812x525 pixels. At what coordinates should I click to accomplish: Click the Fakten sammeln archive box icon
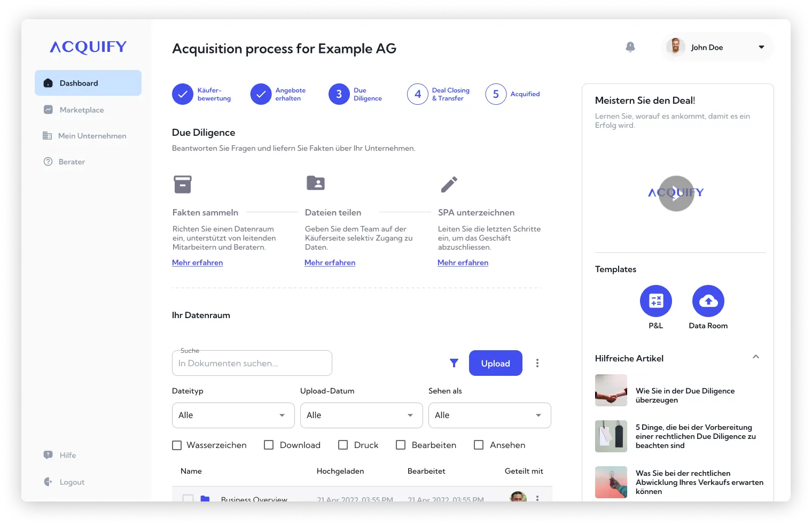pyautogui.click(x=183, y=184)
